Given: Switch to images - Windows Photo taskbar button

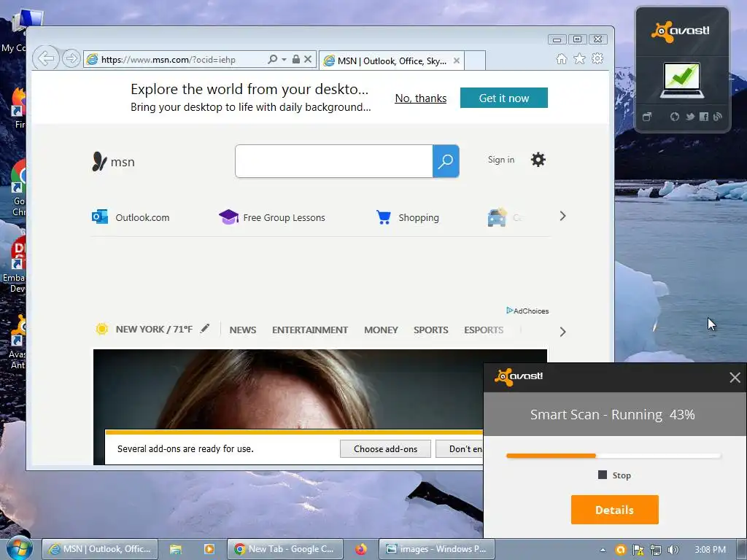Looking at the screenshot, I should click(437, 549).
